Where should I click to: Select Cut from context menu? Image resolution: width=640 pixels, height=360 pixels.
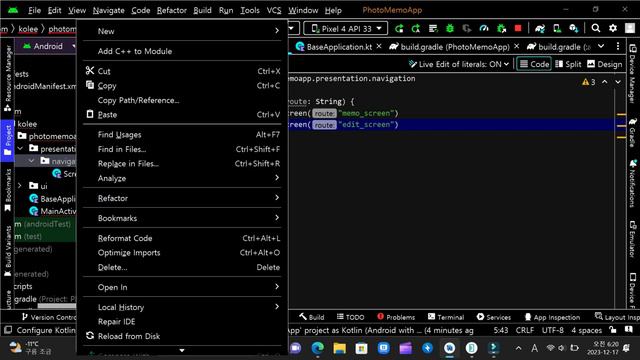(182, 71)
